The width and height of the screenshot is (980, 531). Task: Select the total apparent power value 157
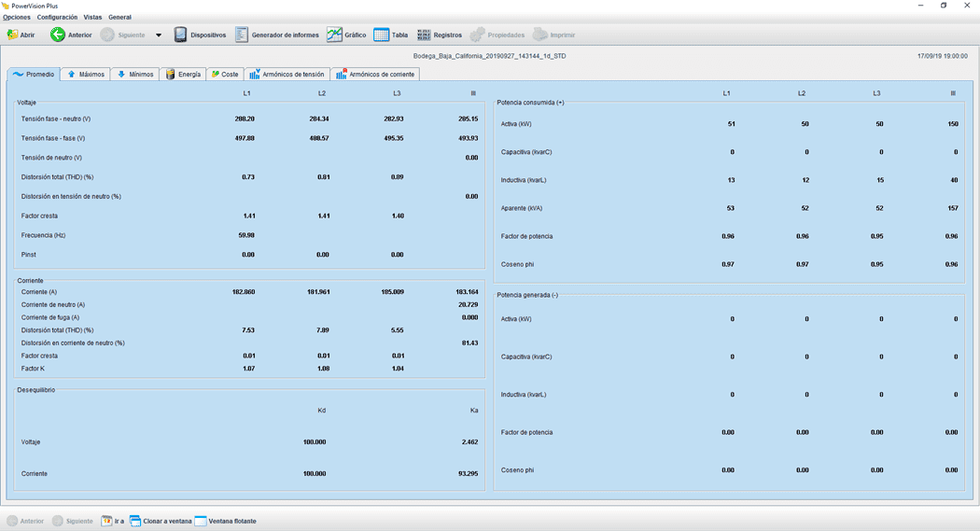point(953,208)
